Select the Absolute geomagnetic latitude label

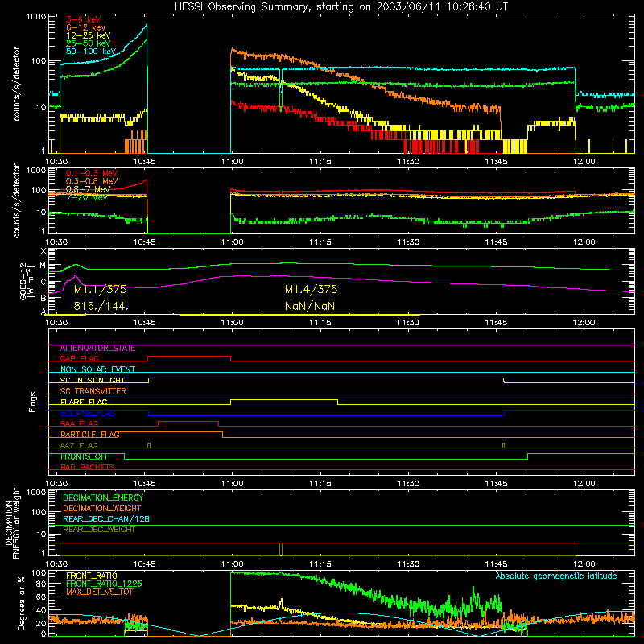[x=556, y=576]
